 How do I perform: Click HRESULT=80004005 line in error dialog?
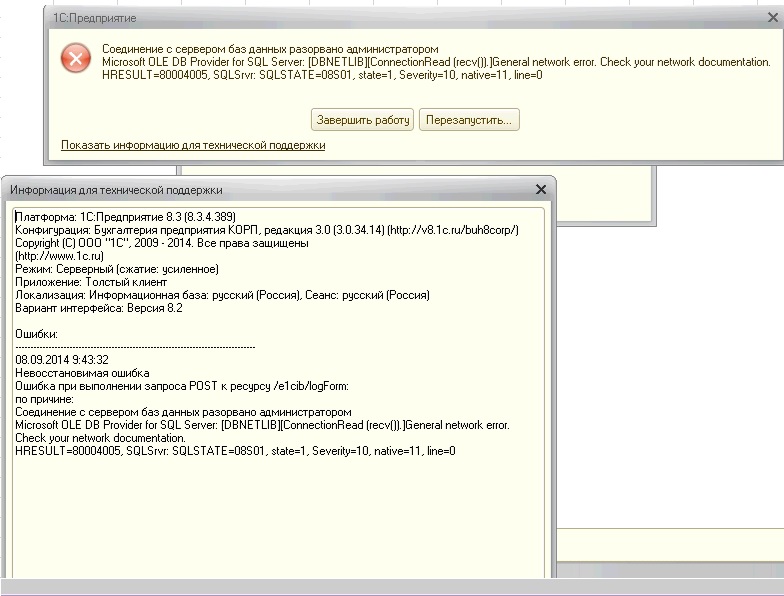[322, 74]
